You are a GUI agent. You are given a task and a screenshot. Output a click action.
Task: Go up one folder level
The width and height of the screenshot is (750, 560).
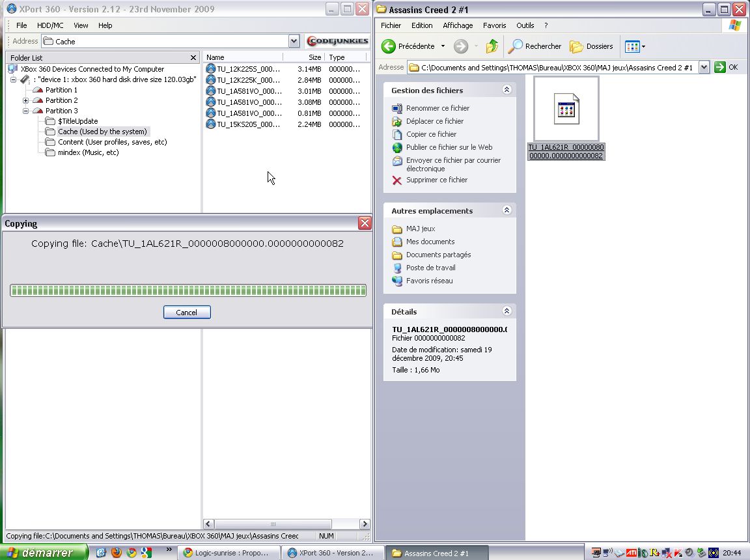click(492, 46)
